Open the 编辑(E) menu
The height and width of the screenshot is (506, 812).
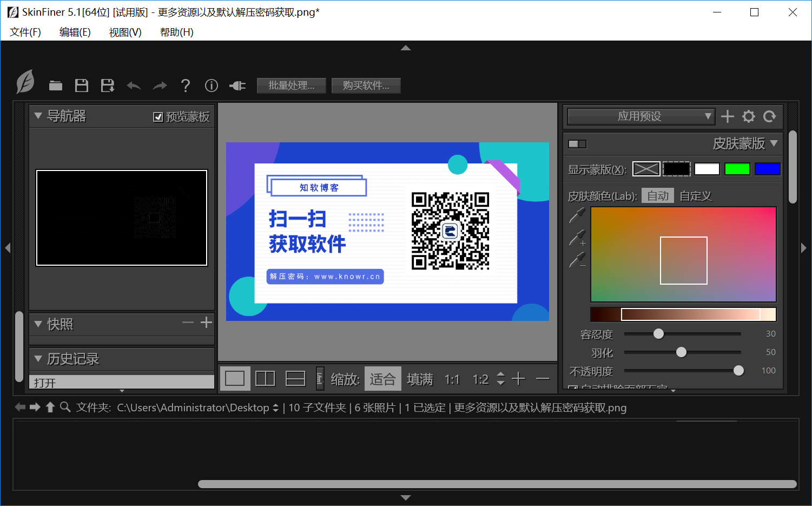(x=75, y=32)
